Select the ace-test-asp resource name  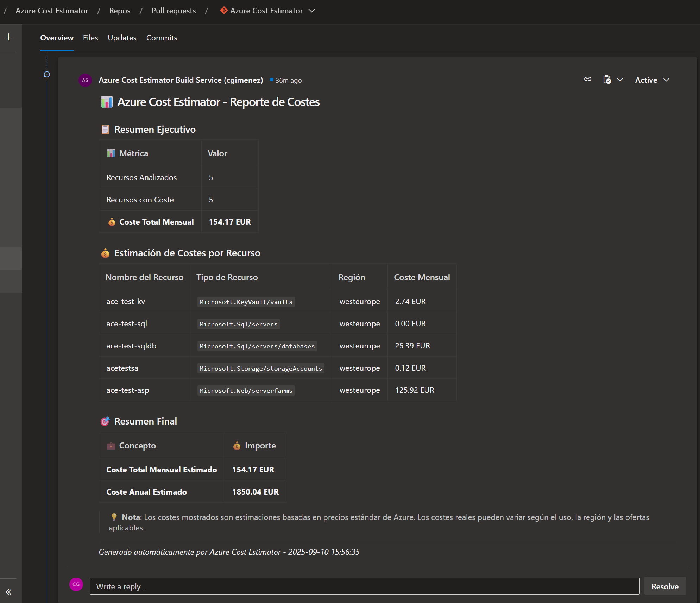tap(128, 390)
